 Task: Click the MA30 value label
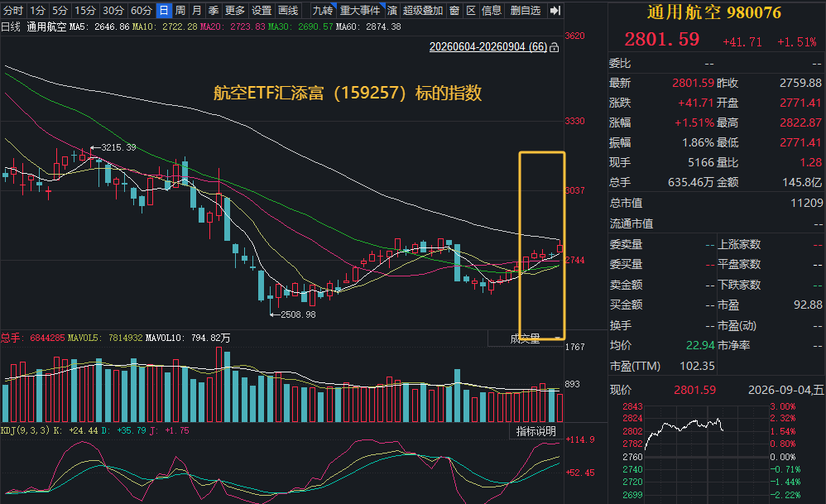300,26
